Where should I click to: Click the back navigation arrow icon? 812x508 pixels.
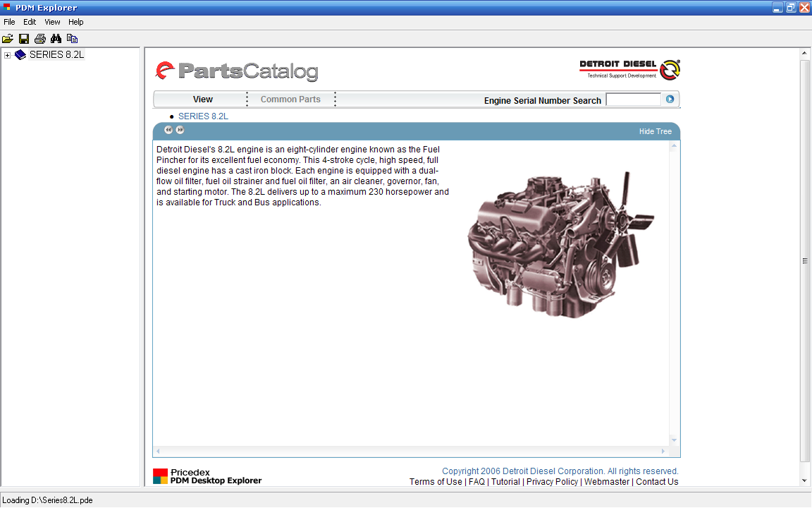[168, 130]
